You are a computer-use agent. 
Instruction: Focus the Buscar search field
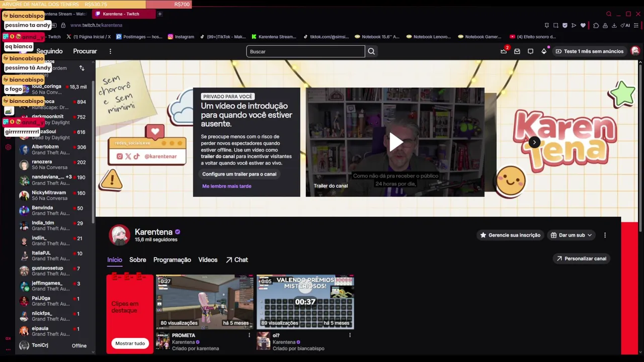tap(305, 51)
